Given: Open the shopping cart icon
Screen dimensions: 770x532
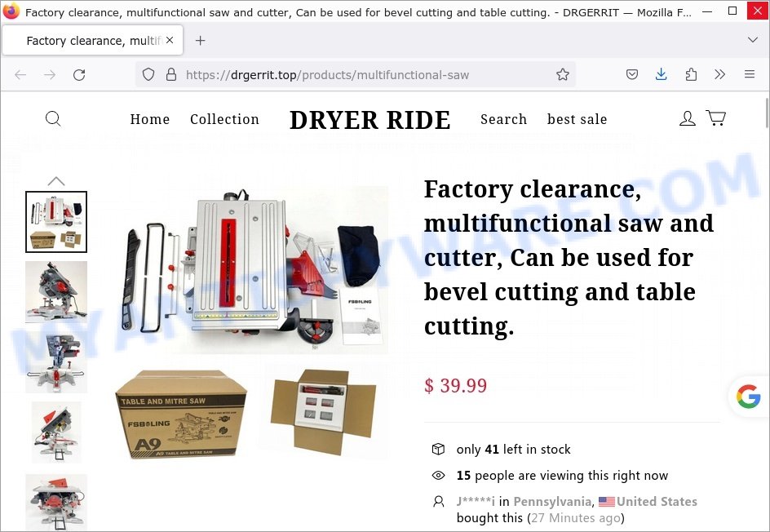Looking at the screenshot, I should 716,117.
